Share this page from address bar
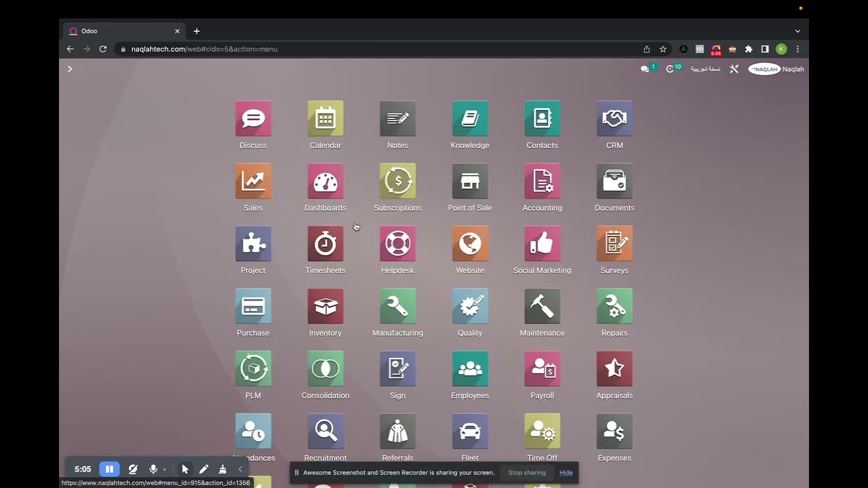 (x=646, y=49)
